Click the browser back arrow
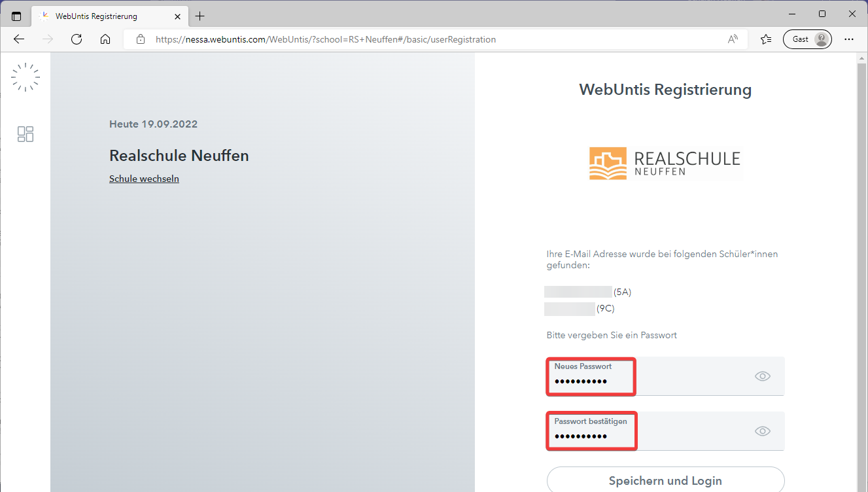 (19, 39)
